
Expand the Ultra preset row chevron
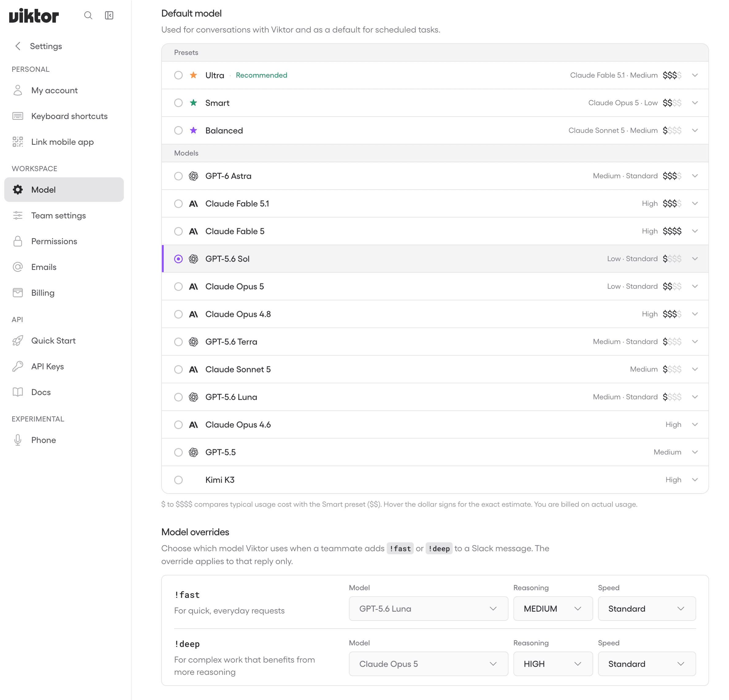695,75
